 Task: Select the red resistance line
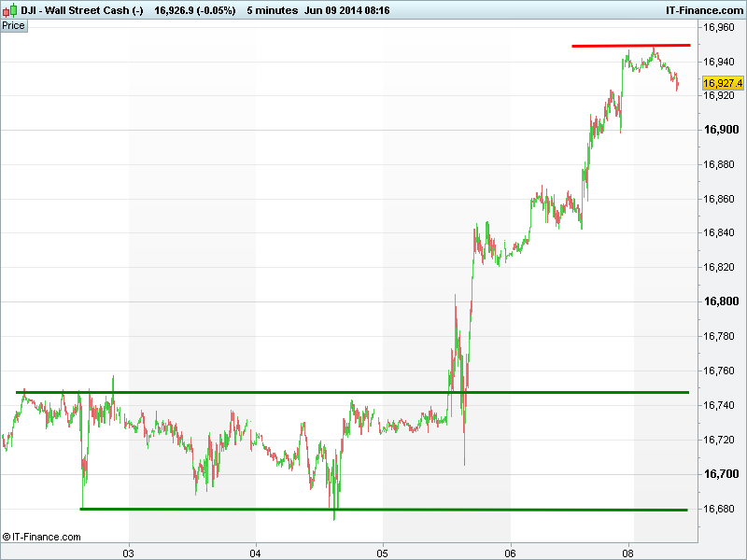point(630,45)
